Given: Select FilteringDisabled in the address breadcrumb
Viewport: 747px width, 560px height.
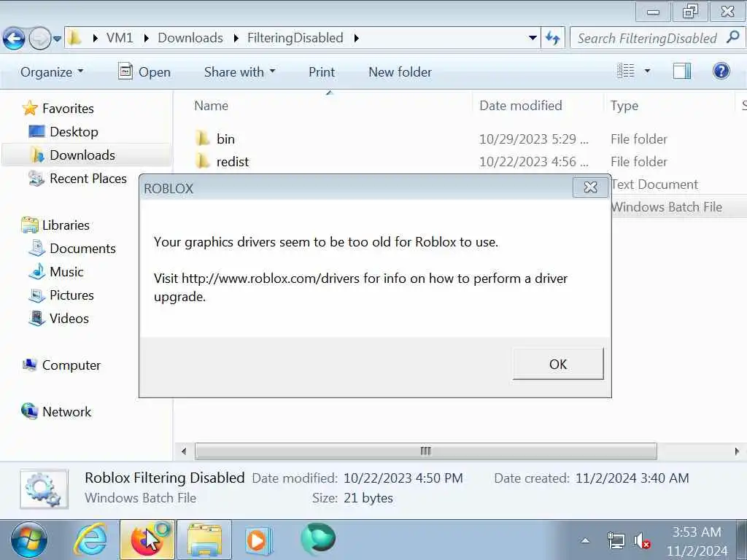Looking at the screenshot, I should (x=295, y=38).
